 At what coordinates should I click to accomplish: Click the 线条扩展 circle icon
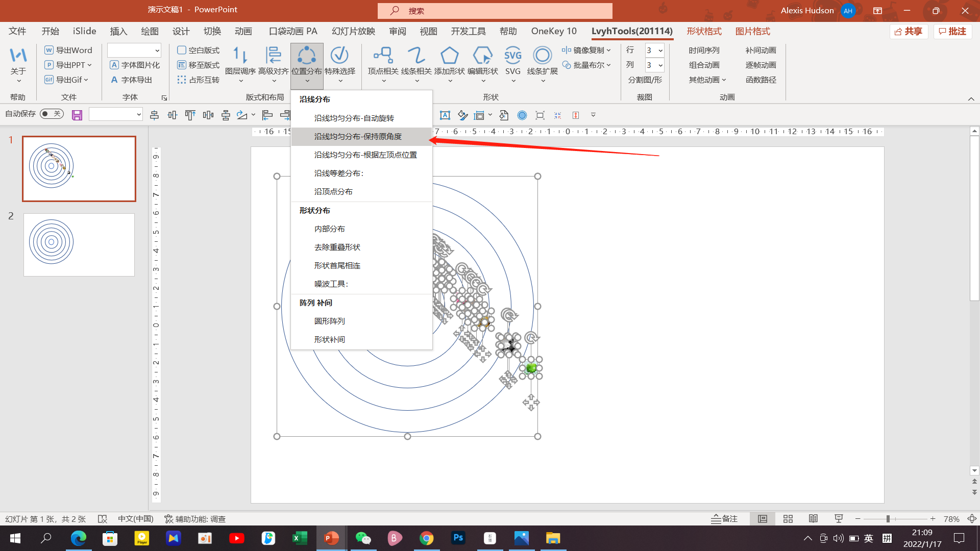[542, 55]
